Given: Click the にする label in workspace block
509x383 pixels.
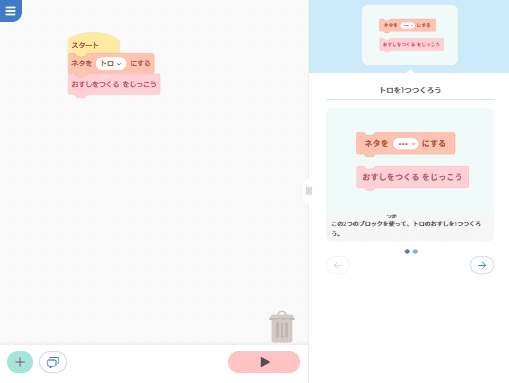Looking at the screenshot, I should point(140,63).
